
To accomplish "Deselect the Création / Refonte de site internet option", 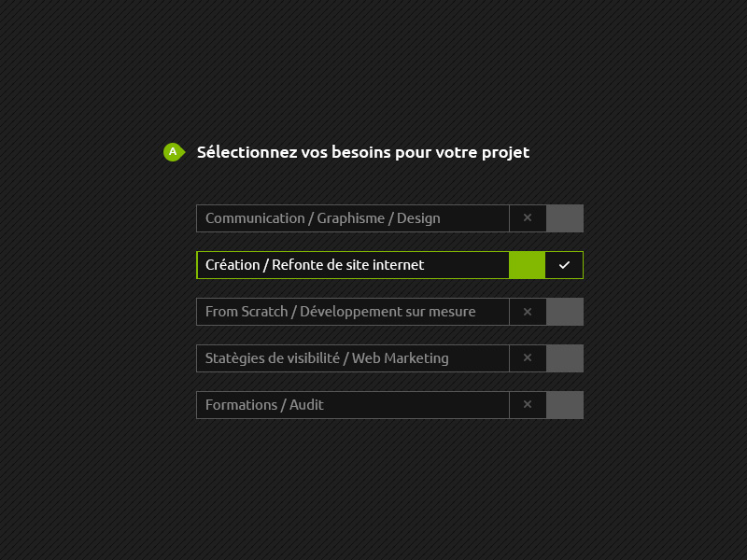I will (x=563, y=265).
